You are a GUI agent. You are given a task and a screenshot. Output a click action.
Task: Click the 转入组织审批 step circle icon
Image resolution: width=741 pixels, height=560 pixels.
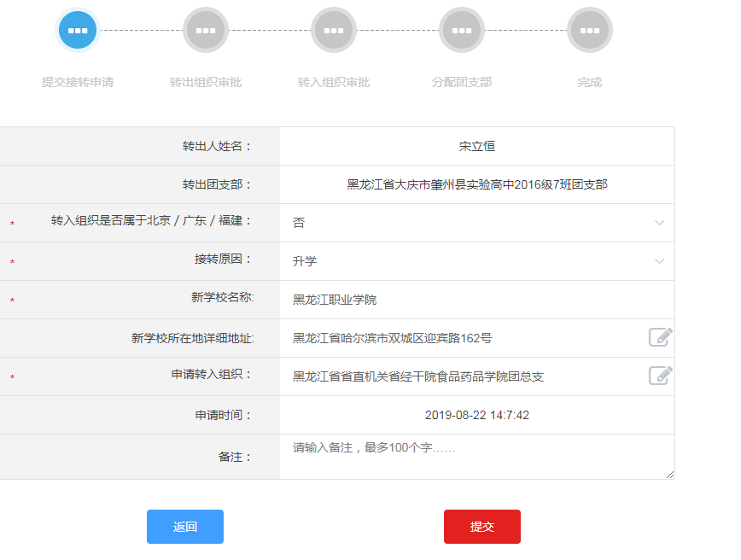(334, 31)
